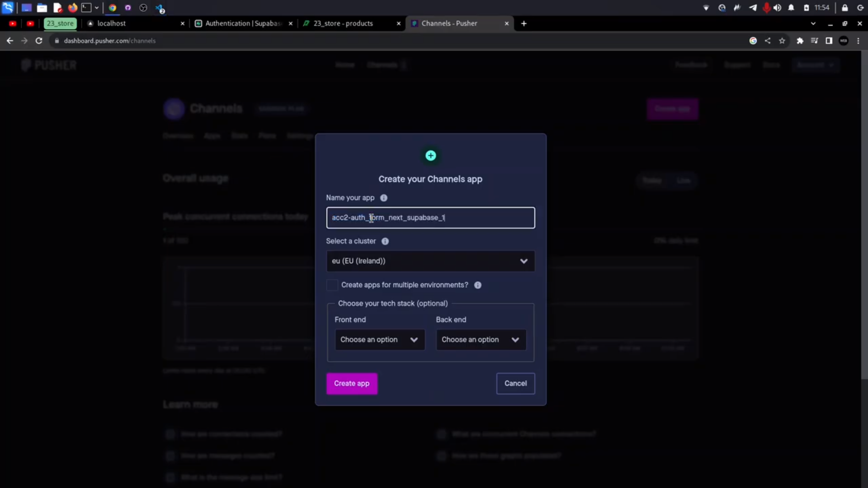Click the Cancel button to dismiss dialog
The image size is (868, 488).
[515, 383]
